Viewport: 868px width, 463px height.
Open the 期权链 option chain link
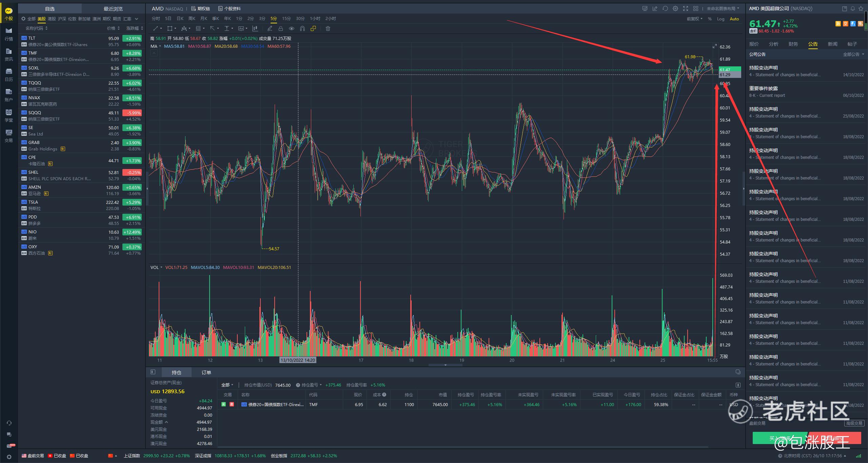201,8
